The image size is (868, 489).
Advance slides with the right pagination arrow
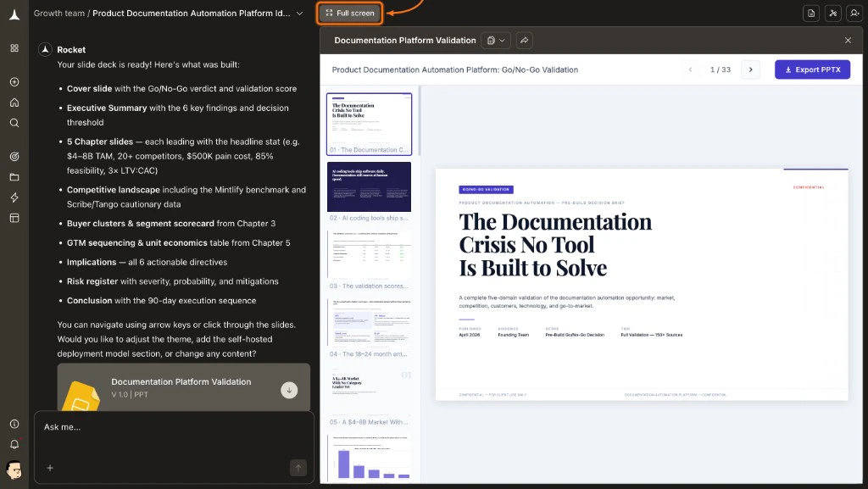click(x=750, y=70)
